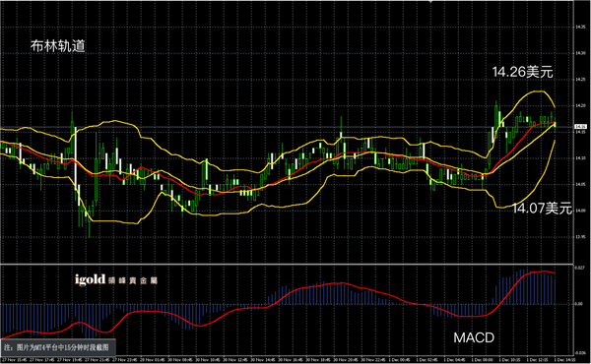591x364 pixels.
Task: Click the 布林轨道 chart title label
Action: tap(58, 46)
